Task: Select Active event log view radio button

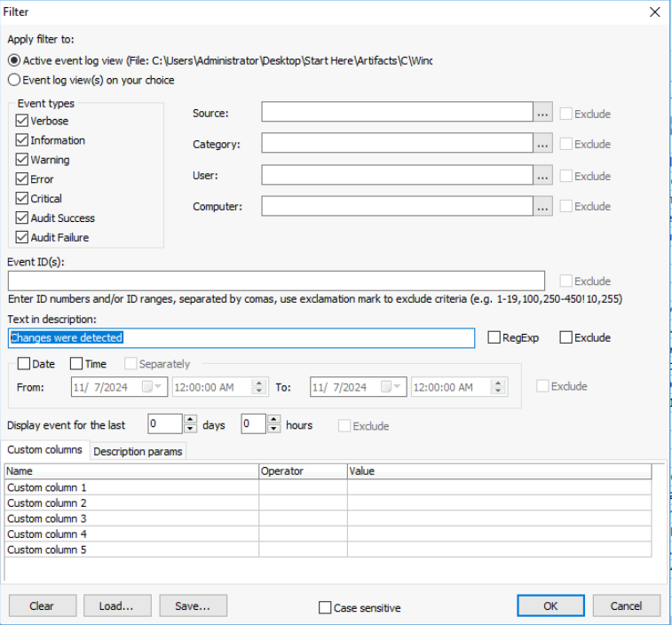Action: click(x=14, y=60)
